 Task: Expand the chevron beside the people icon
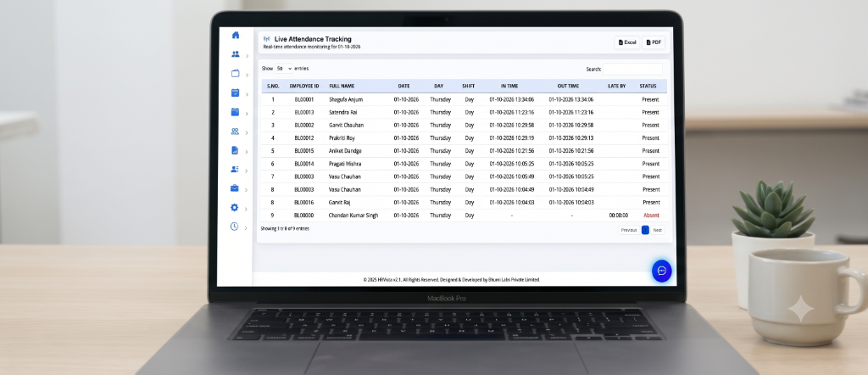[247, 56]
